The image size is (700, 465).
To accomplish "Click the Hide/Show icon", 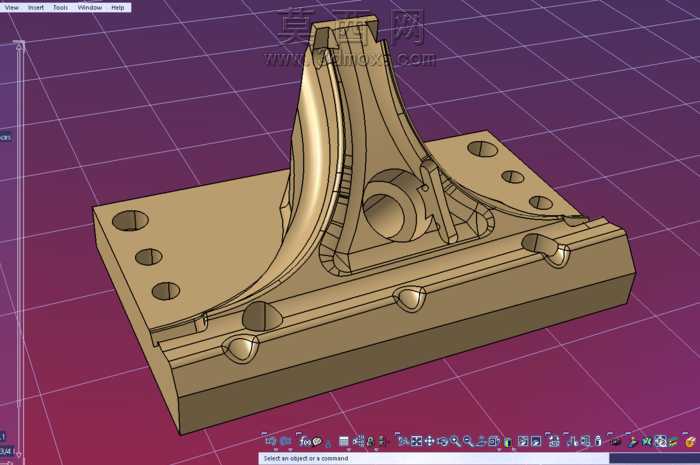I will tap(523, 442).
